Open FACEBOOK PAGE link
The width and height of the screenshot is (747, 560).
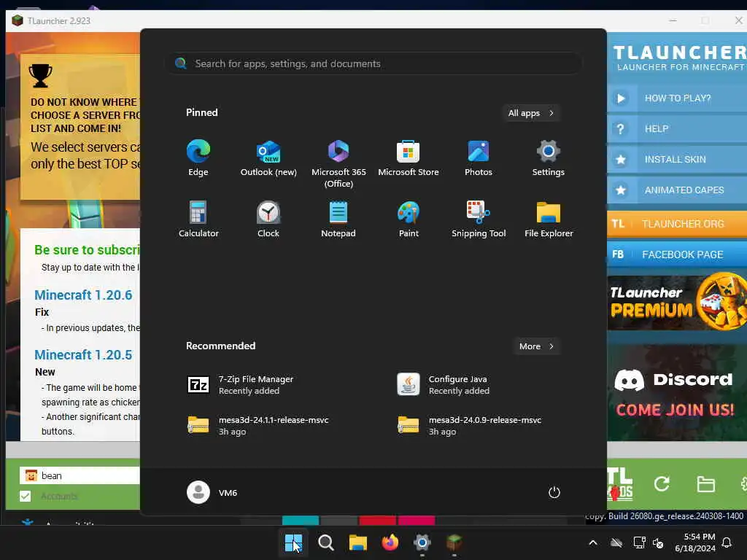(x=677, y=254)
